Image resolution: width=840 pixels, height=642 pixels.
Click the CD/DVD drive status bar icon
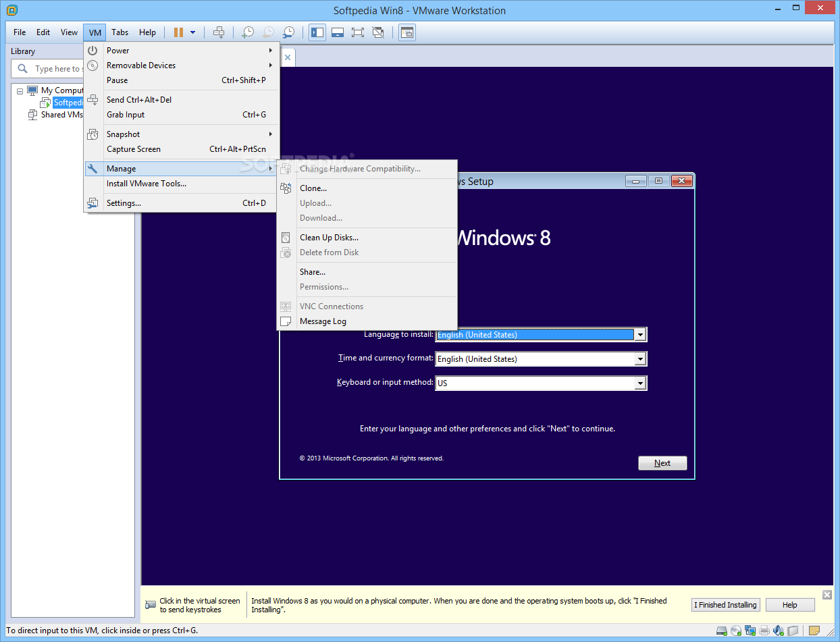(736, 631)
